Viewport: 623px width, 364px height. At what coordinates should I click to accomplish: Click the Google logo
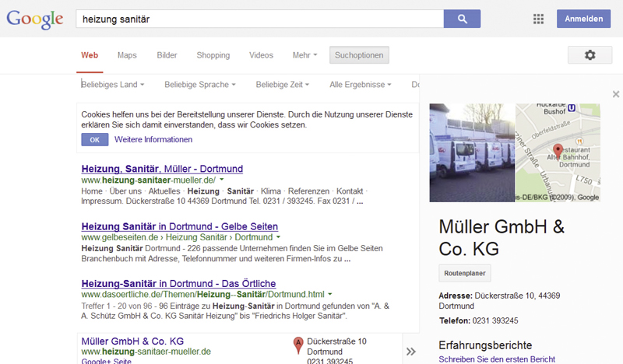[x=34, y=19]
